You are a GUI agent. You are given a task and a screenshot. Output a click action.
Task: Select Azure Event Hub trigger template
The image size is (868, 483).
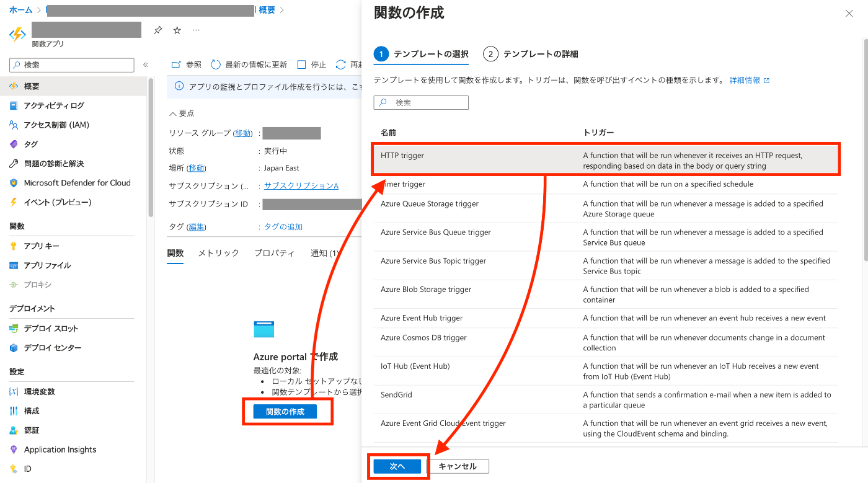[x=606, y=318]
